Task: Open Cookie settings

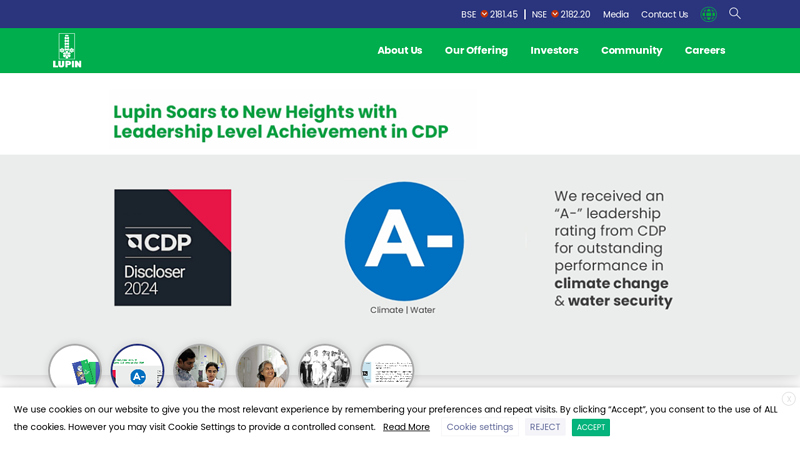Action: click(x=480, y=427)
